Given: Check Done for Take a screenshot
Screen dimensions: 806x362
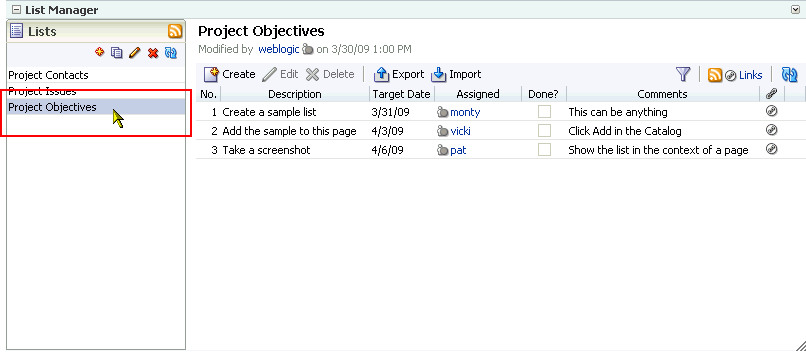Looking at the screenshot, I should pyautogui.click(x=544, y=150).
